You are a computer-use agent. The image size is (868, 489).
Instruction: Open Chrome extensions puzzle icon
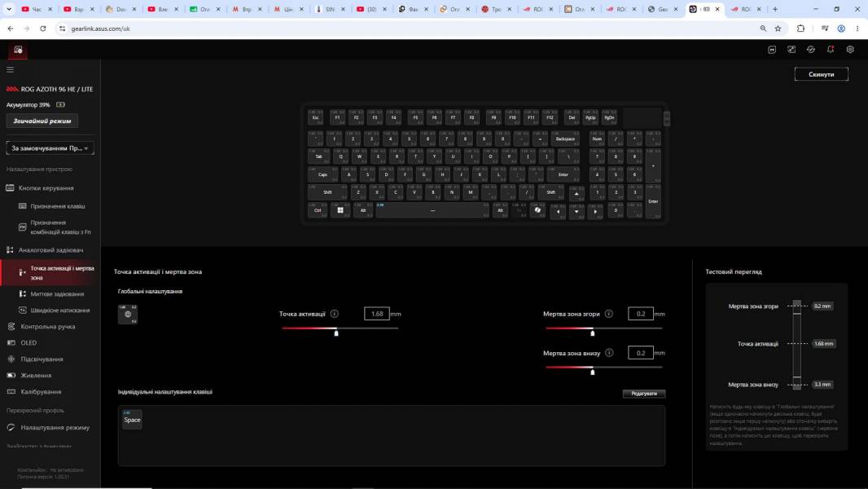[800, 29]
